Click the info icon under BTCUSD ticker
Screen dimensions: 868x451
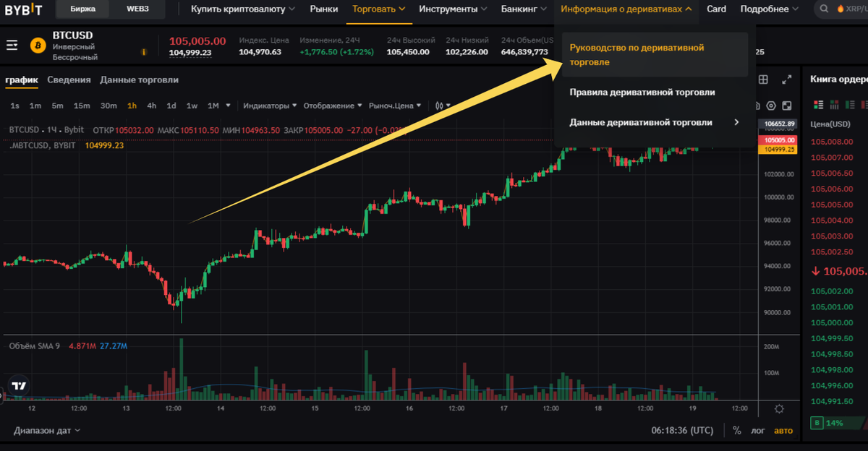pyautogui.click(x=144, y=52)
